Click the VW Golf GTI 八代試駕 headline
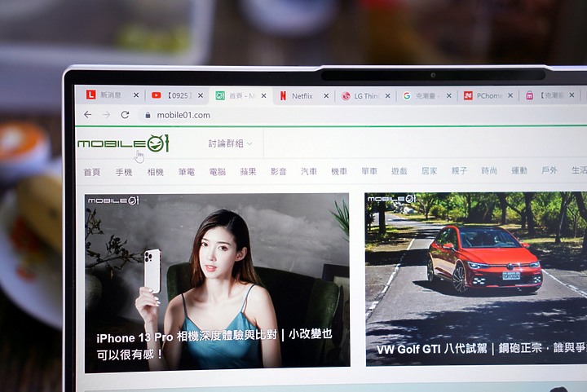This screenshot has height=392, width=587. click(482, 349)
